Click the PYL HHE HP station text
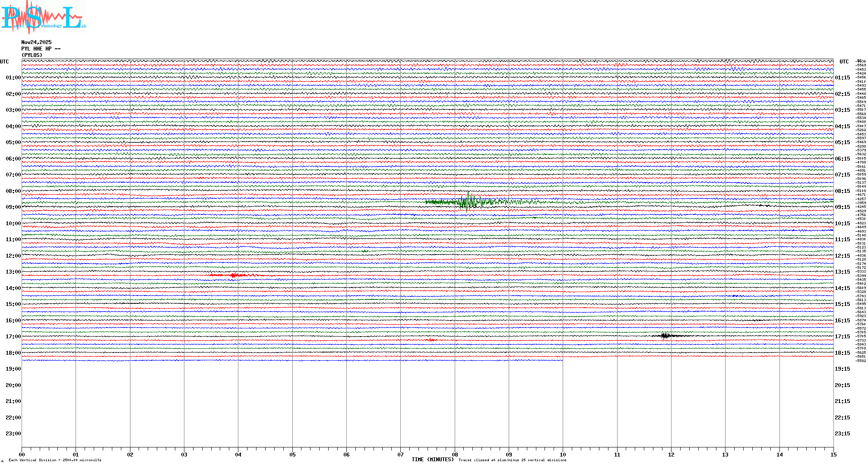The width and height of the screenshot is (868, 466). click(x=41, y=49)
